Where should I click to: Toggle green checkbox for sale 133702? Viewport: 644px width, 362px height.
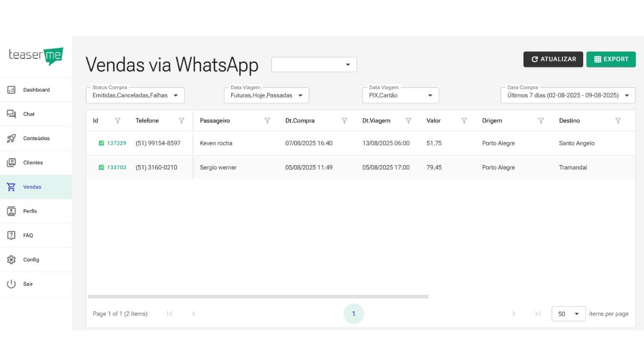[x=101, y=167]
